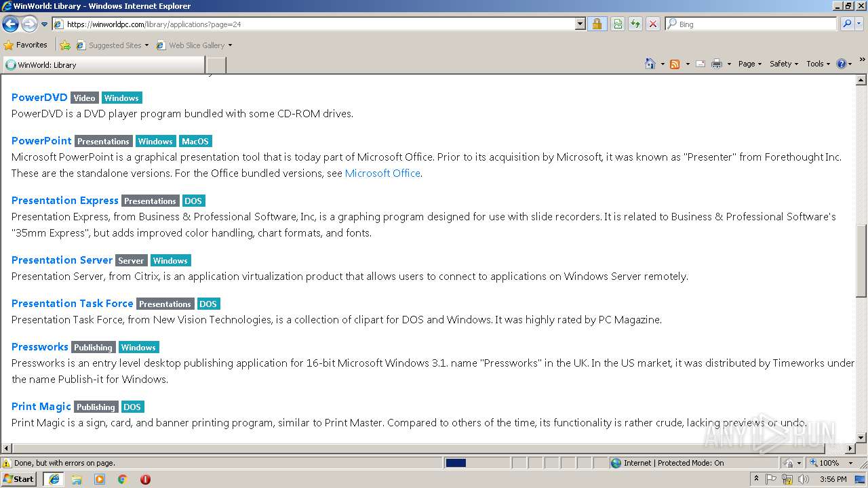Screen dimensions: 868x488
Task: Click the MacOS tag next to PowerPoint
Action: 195,142
